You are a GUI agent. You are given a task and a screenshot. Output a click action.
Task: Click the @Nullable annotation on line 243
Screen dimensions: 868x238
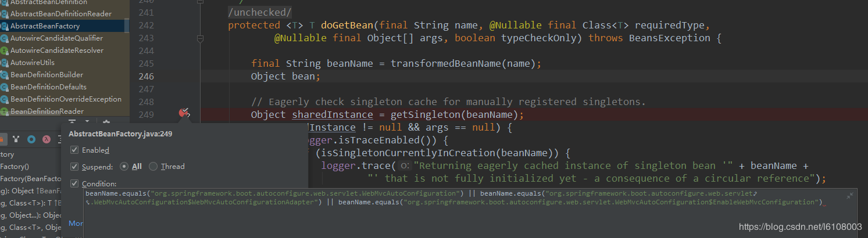pyautogui.click(x=300, y=38)
